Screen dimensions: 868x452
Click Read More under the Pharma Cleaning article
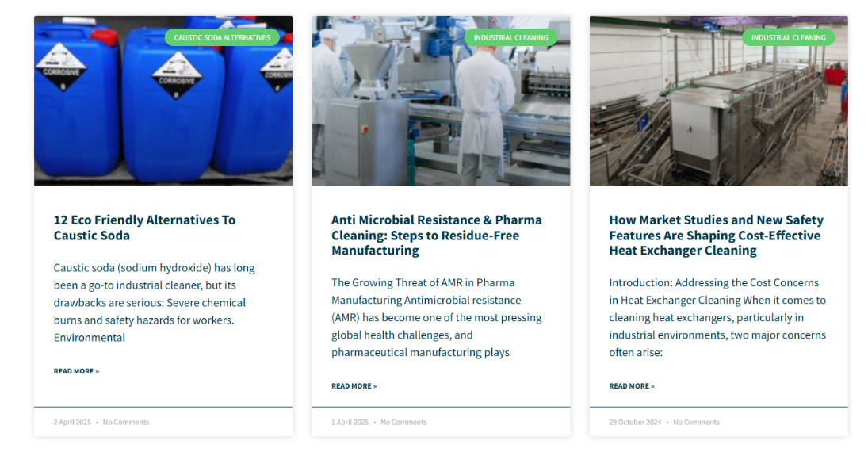point(354,386)
